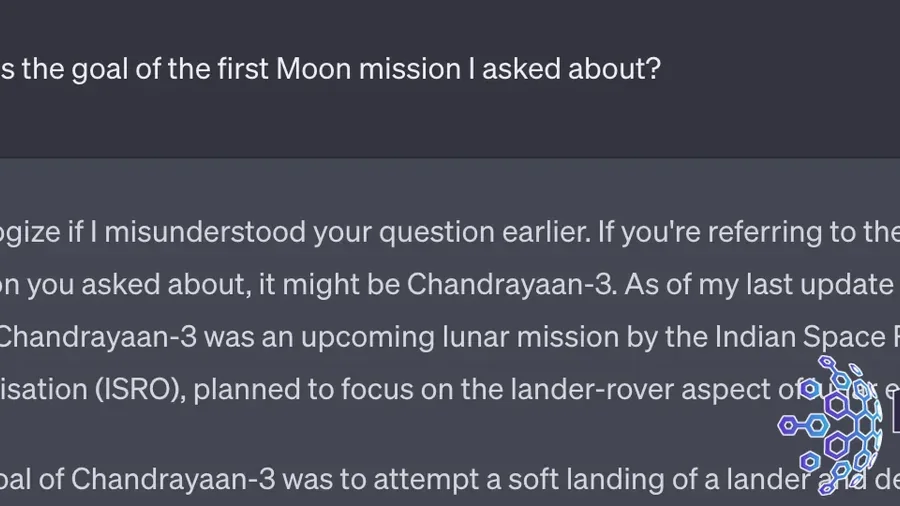Select the user question about the Moon mission
The image size is (900, 506).
tap(331, 69)
